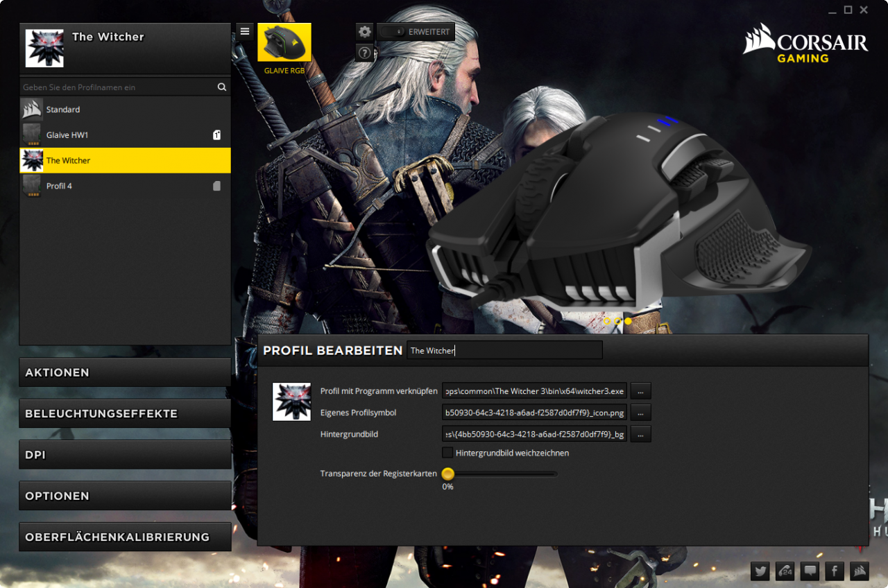This screenshot has height=588, width=888.
Task: Open settings gear icon
Action: tap(365, 32)
